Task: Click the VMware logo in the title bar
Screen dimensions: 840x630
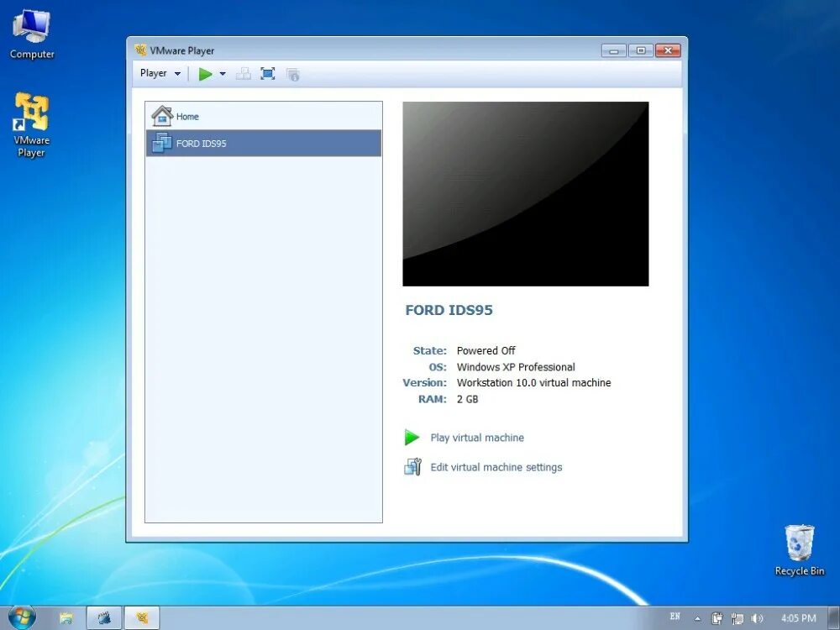Action: point(141,50)
